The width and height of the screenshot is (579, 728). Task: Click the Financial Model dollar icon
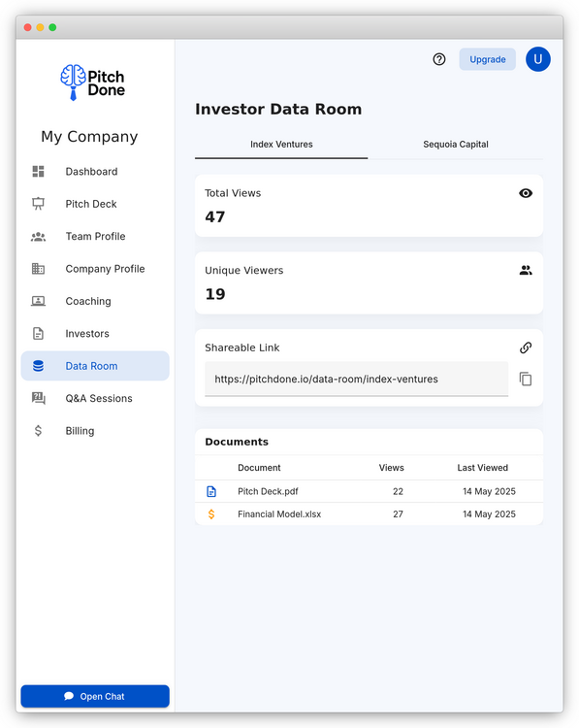tap(211, 513)
